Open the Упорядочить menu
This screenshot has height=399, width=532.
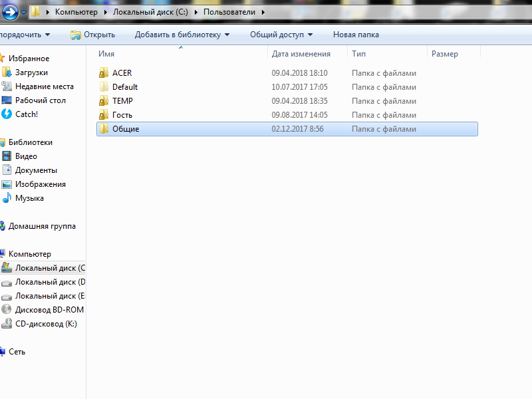click(25, 35)
